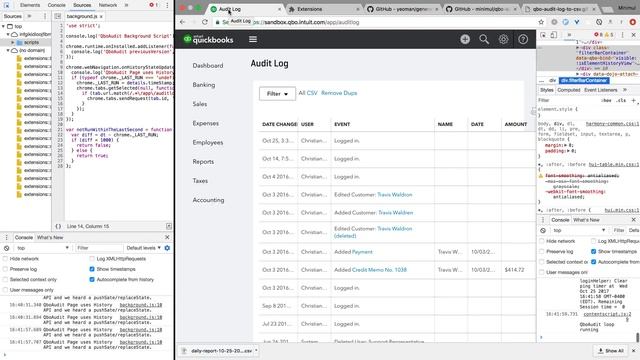Go to Reports in QuickBooks sidebar
Viewport: 640px width, 360px height.
[x=203, y=162]
